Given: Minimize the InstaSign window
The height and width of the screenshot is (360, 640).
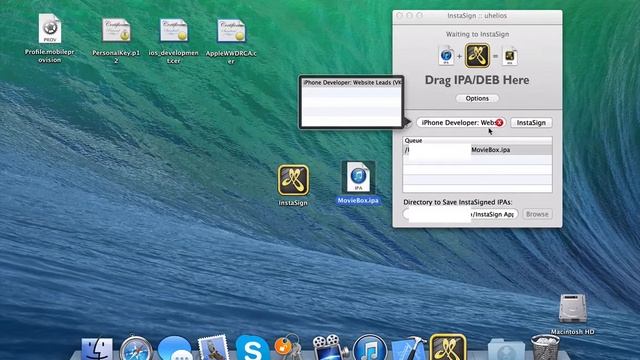Looking at the screenshot, I should click(409, 16).
